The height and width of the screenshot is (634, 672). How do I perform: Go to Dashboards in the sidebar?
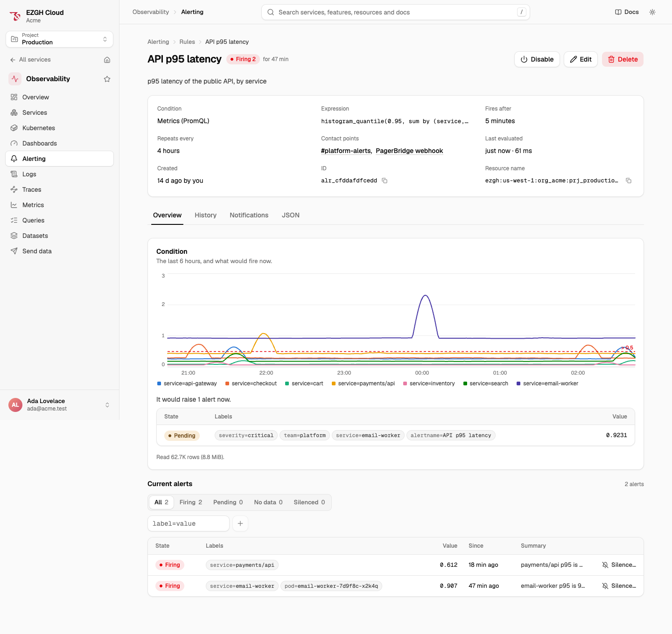[x=59, y=143]
